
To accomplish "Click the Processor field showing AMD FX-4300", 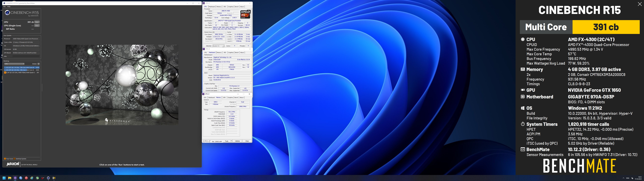I will [x=26, y=39].
